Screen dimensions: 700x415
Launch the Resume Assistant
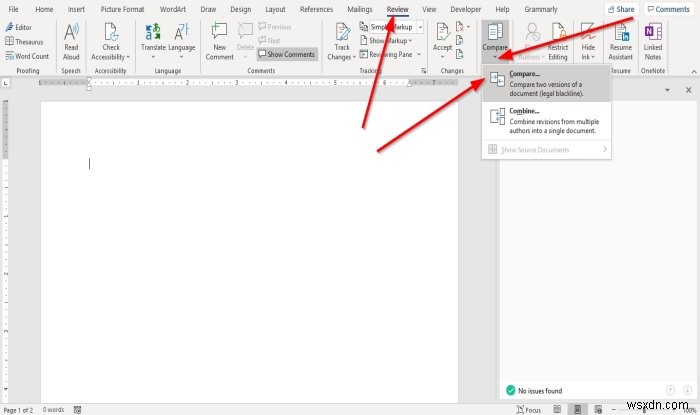(621, 42)
